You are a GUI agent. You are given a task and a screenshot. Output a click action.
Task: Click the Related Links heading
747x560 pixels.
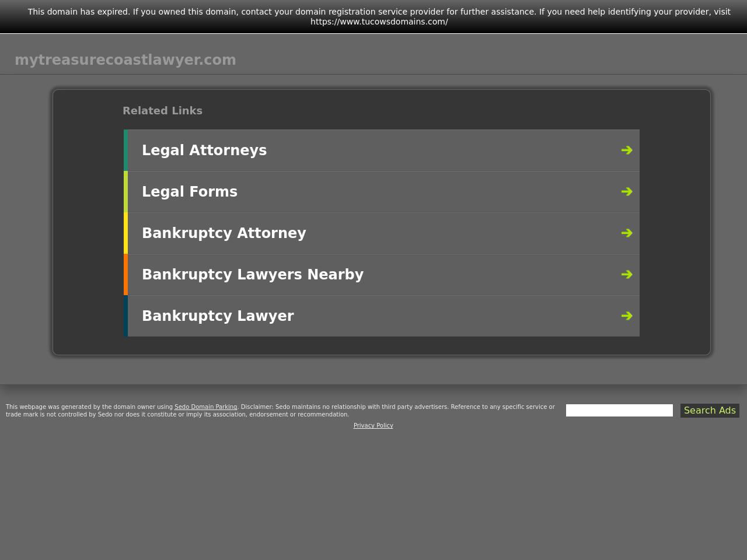[162, 111]
